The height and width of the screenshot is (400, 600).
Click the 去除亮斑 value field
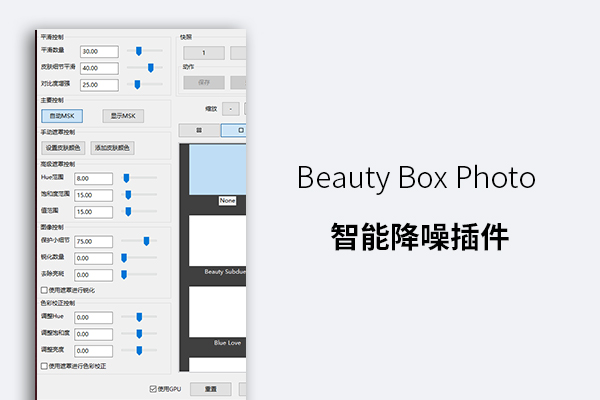coord(94,275)
